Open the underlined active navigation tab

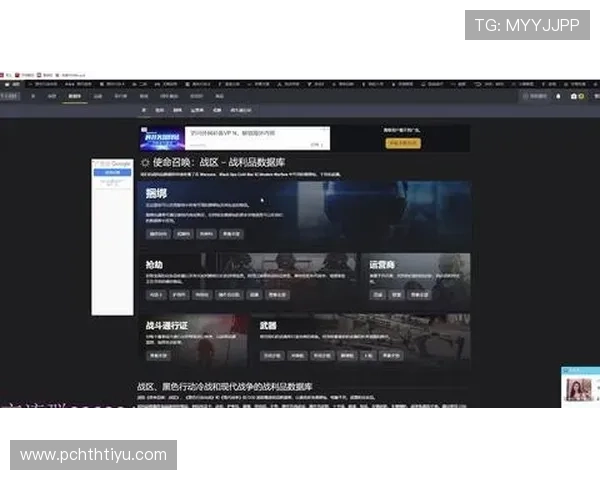[75, 96]
